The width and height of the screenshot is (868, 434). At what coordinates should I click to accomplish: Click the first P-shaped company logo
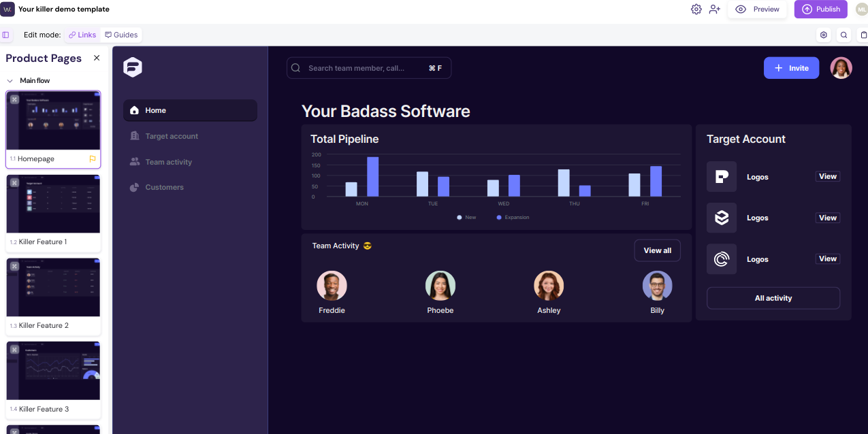[722, 177]
